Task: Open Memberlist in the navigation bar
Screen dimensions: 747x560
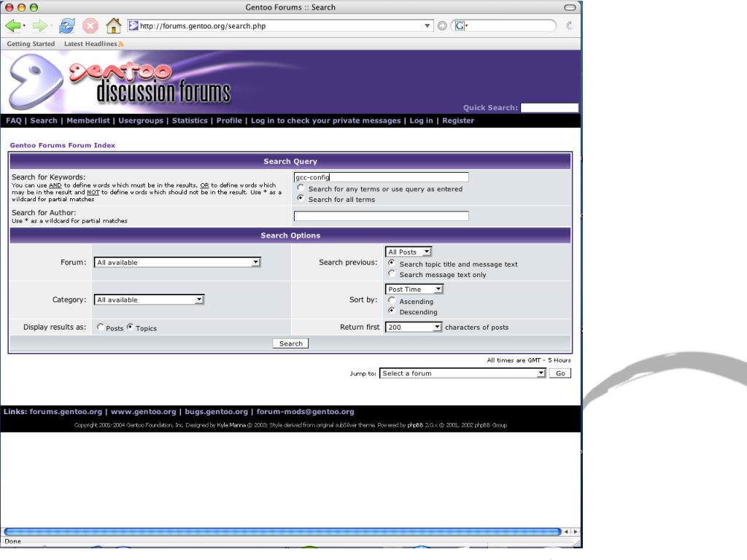Action: (88, 120)
